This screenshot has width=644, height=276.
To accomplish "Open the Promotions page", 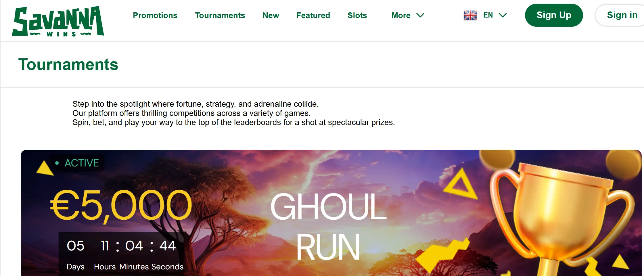I will [155, 15].
